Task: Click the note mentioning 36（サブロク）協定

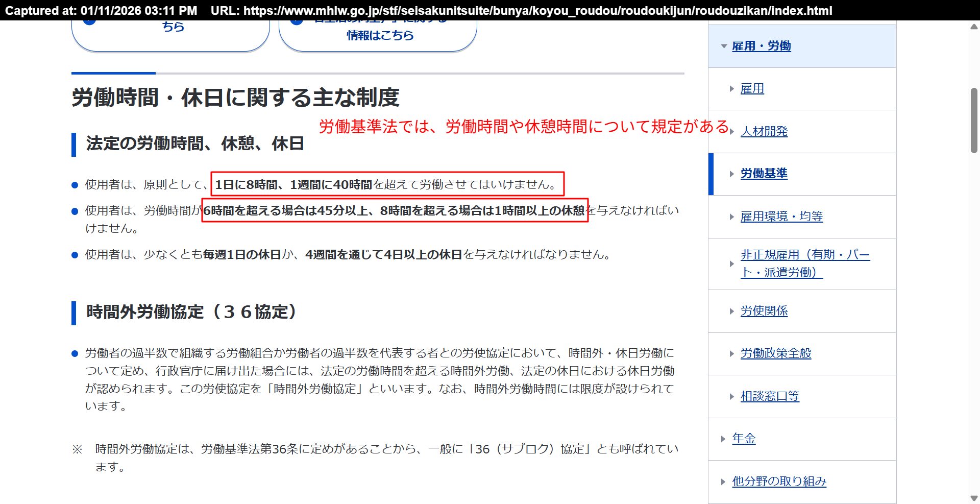Action: pyautogui.click(x=386, y=458)
